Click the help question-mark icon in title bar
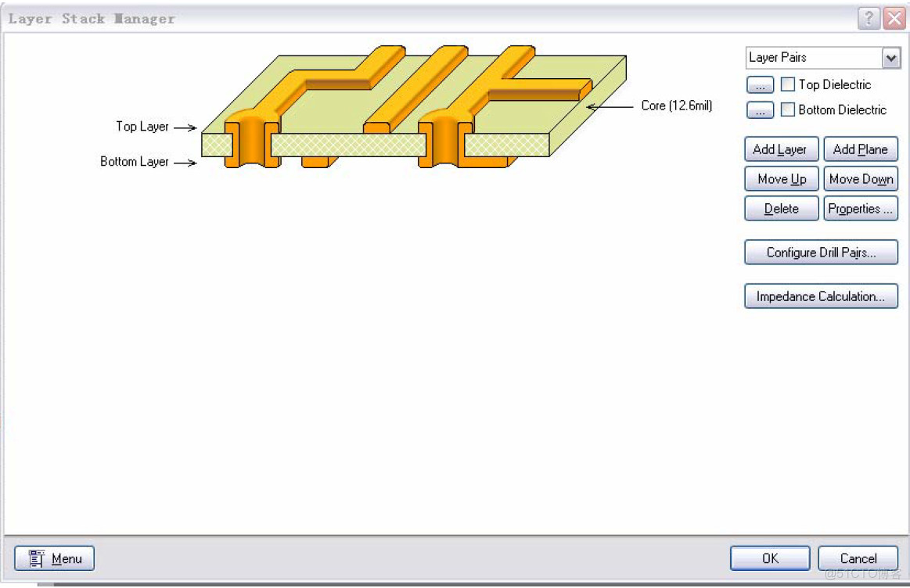910x588 pixels. tap(869, 17)
